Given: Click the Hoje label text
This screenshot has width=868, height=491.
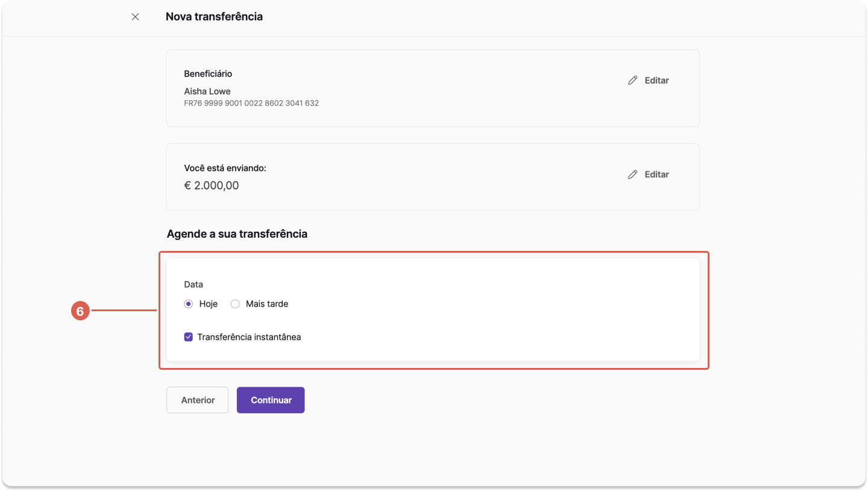Looking at the screenshot, I should [209, 304].
